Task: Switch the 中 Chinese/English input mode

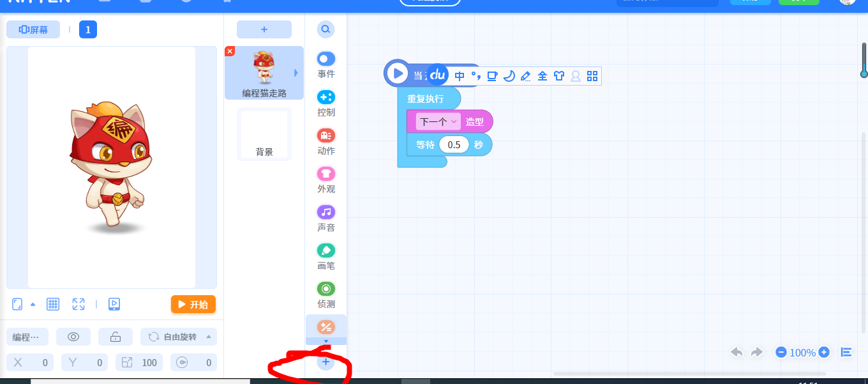Action: pyautogui.click(x=460, y=76)
